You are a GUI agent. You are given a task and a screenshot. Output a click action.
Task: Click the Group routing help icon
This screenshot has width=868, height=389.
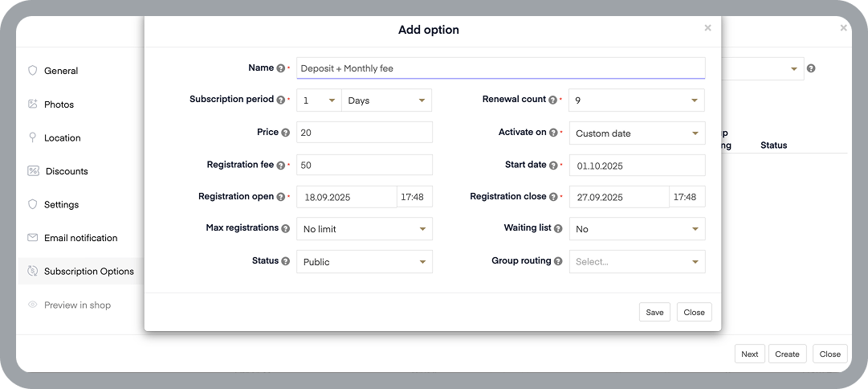click(558, 261)
